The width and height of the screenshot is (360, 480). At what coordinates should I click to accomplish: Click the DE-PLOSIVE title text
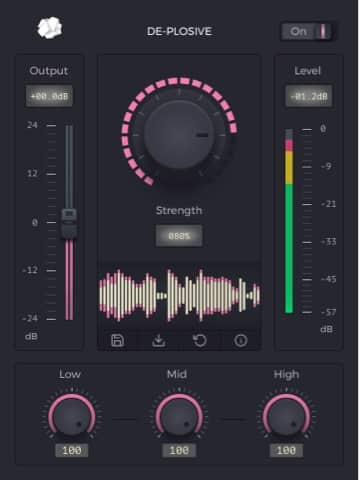(x=179, y=31)
